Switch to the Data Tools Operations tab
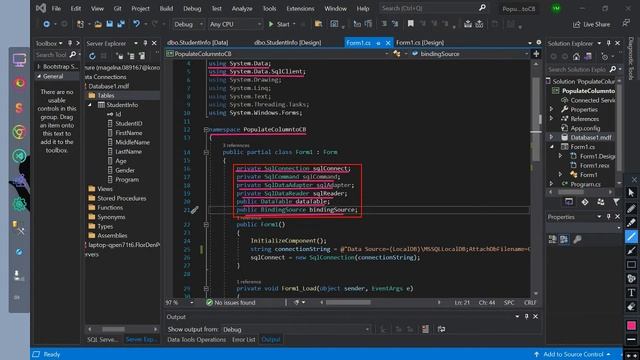Viewport: 640px width, 360px height. click(x=196, y=340)
